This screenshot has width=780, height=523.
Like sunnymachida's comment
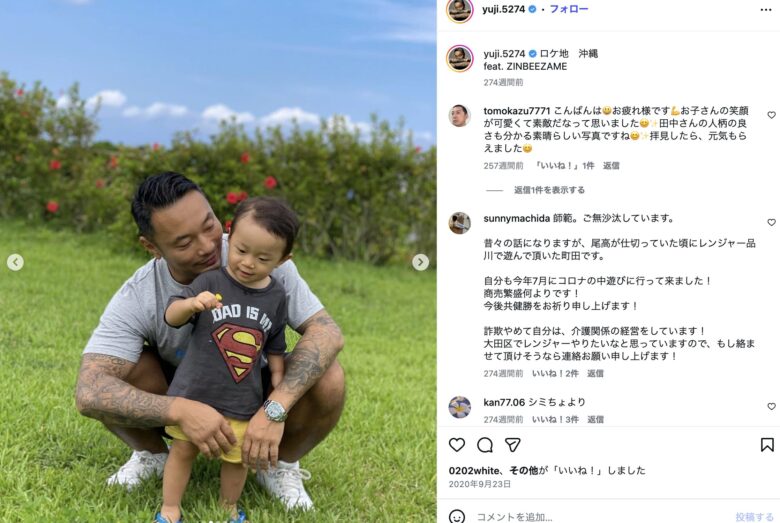(x=771, y=222)
